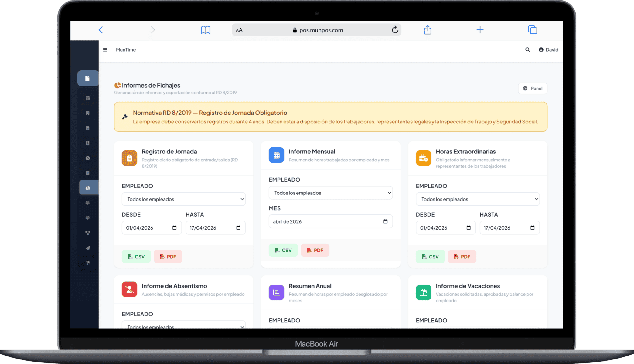Export Horas Extraordinarias as PDF
Screen dimensions: 634x364
462,257
